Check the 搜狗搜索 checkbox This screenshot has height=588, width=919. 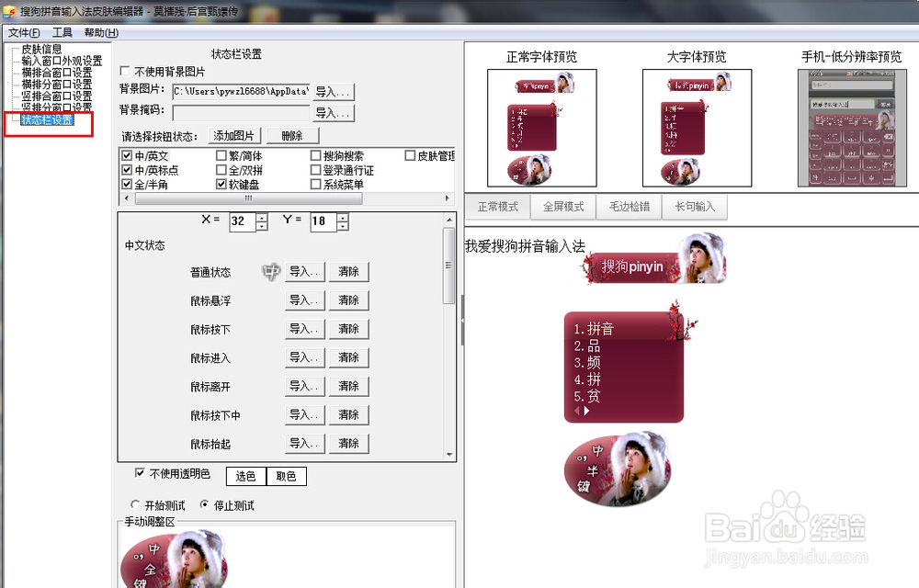(315, 156)
